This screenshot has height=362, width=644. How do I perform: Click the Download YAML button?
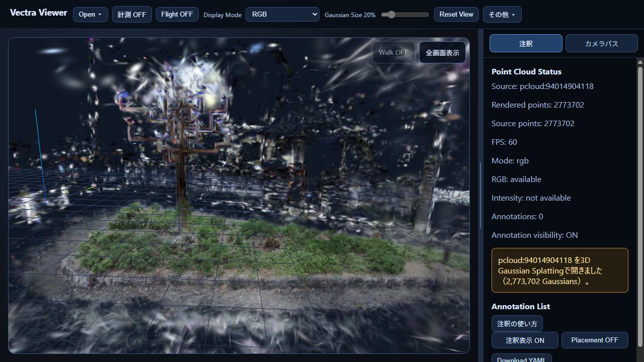tap(521, 358)
